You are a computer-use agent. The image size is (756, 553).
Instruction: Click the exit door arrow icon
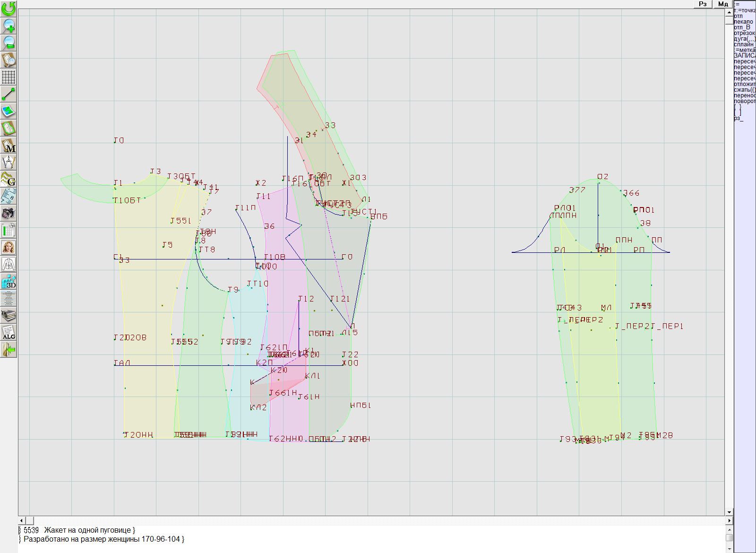coord(9,350)
